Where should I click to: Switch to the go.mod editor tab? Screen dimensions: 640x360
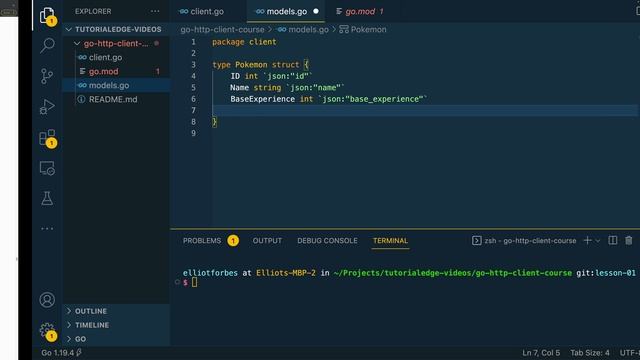pyautogui.click(x=359, y=11)
